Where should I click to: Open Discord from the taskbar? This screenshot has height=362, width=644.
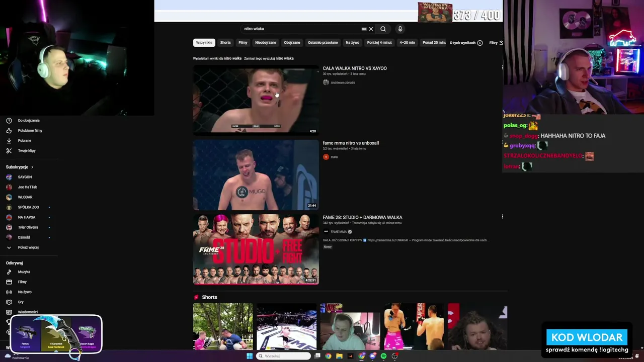372,356
